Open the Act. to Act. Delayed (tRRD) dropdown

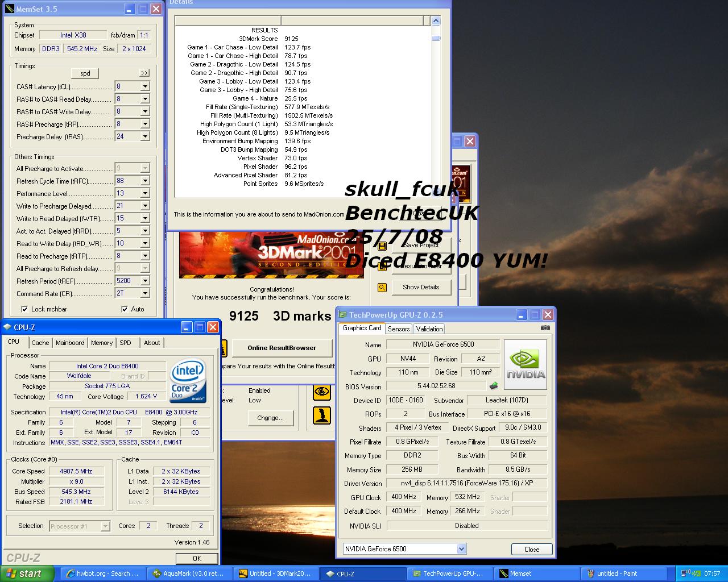[x=145, y=231]
